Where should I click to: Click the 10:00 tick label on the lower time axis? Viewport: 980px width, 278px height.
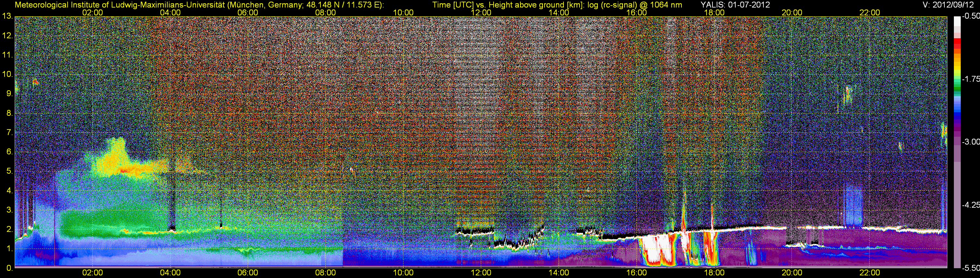(403, 273)
